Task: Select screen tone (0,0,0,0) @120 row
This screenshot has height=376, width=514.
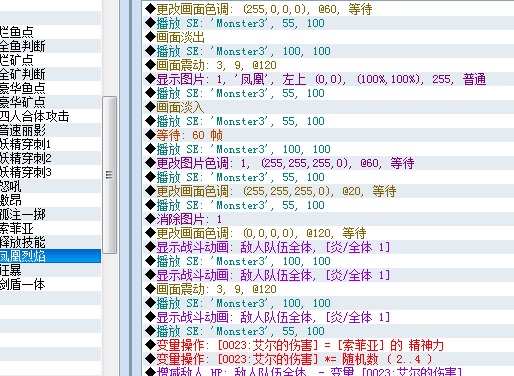Action: click(x=328, y=233)
